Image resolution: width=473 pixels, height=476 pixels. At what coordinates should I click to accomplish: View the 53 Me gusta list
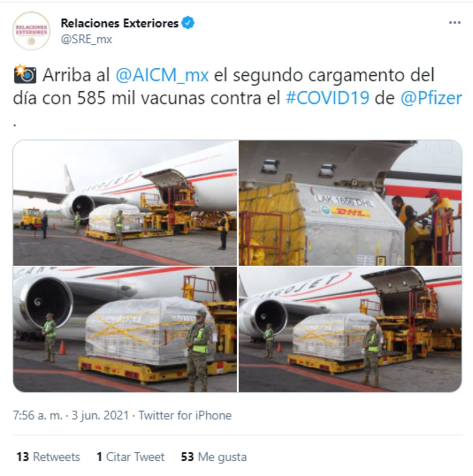coord(214,457)
